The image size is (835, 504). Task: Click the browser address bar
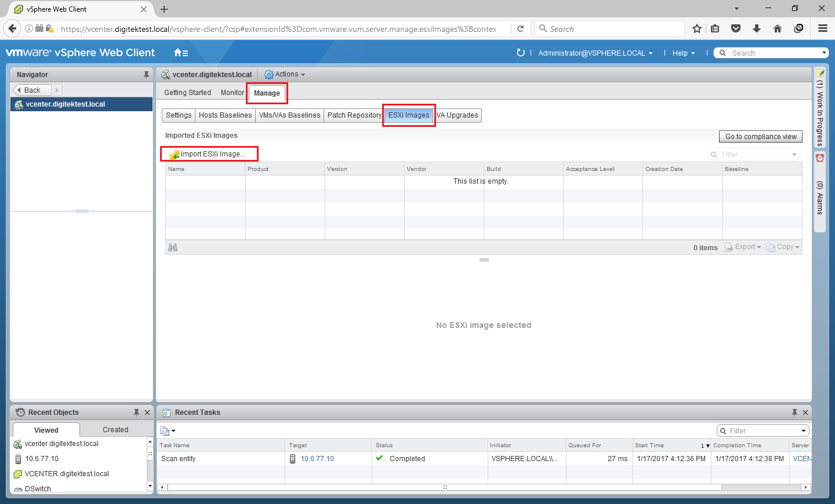pyautogui.click(x=278, y=29)
